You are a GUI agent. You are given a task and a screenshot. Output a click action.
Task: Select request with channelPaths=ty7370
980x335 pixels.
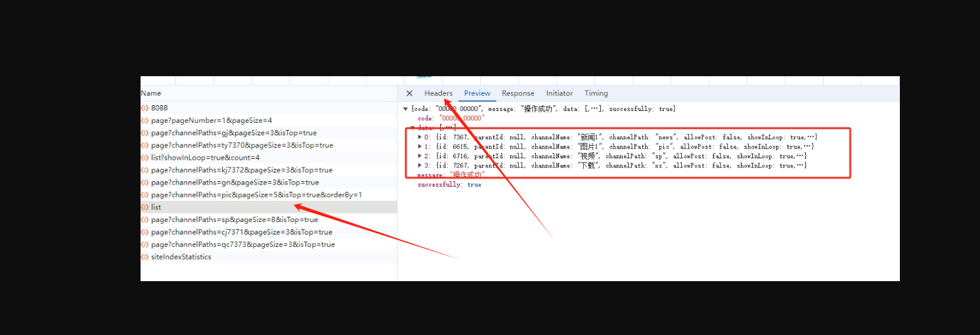point(269,145)
